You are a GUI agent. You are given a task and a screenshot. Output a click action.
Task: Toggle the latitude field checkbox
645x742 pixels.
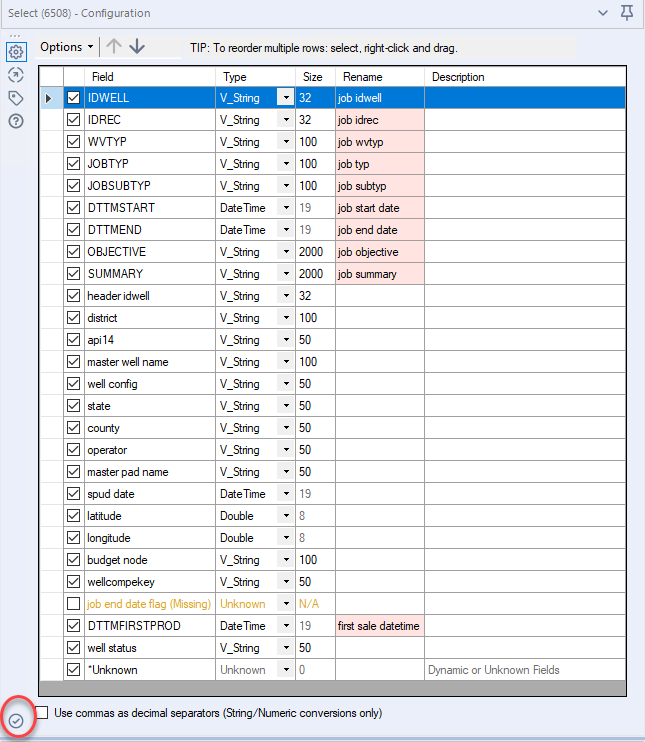click(73, 516)
